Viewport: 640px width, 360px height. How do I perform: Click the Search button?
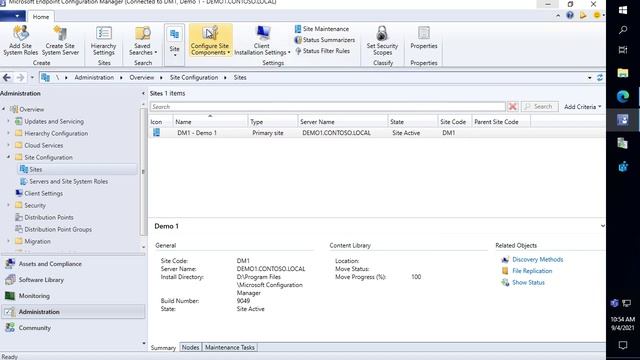pos(540,107)
